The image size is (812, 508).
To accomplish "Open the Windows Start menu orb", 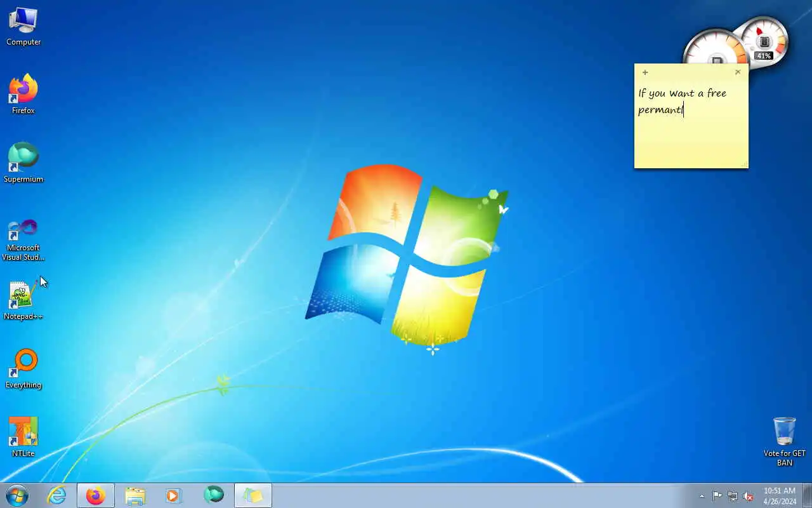I will [17, 495].
